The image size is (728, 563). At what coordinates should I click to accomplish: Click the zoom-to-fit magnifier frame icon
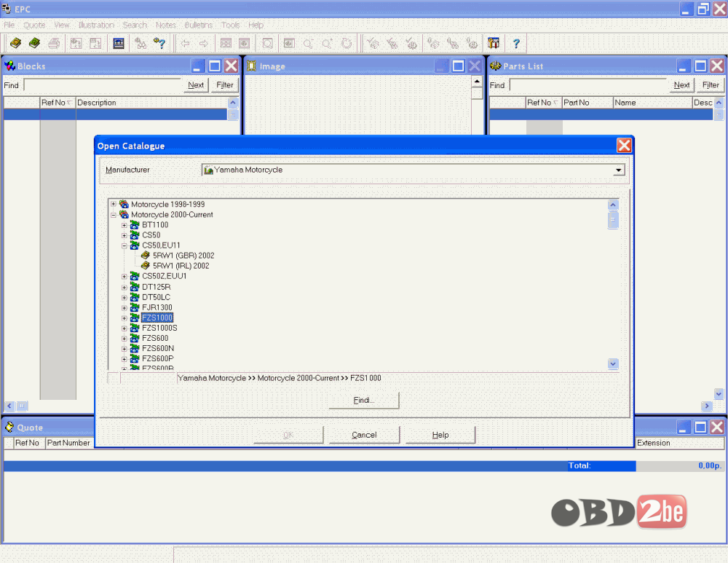[268, 43]
